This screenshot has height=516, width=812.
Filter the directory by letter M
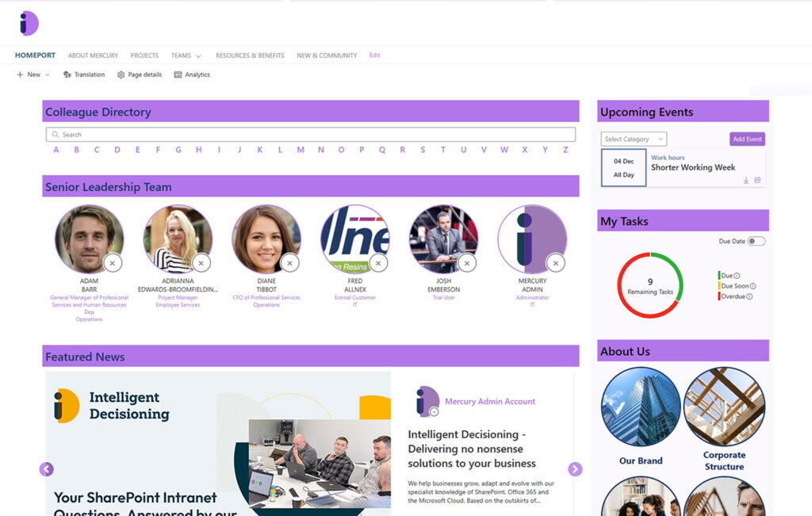(301, 150)
